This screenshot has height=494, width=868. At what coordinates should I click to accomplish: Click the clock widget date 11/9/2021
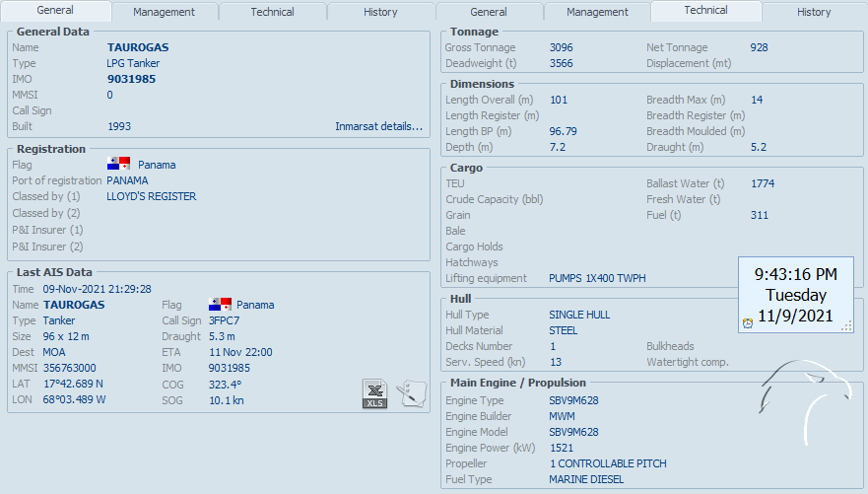(795, 316)
